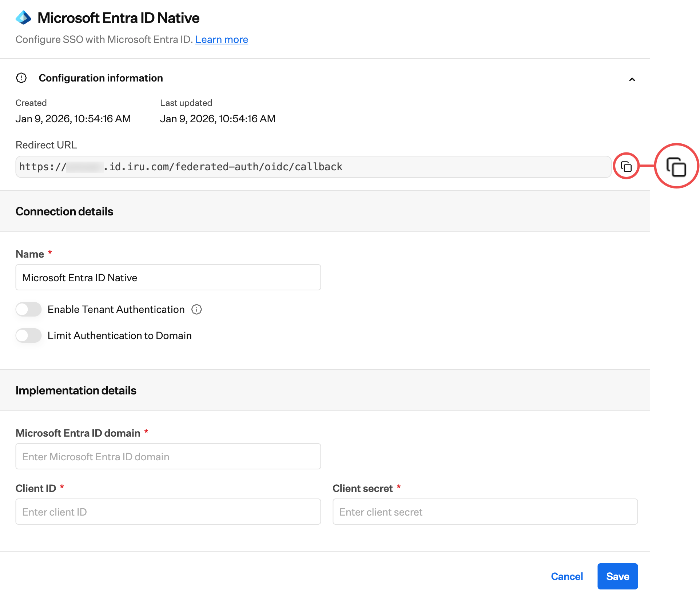Image resolution: width=700 pixels, height=596 pixels.
Task: Enable Limit Authentication to Domain toggle
Action: pos(28,335)
